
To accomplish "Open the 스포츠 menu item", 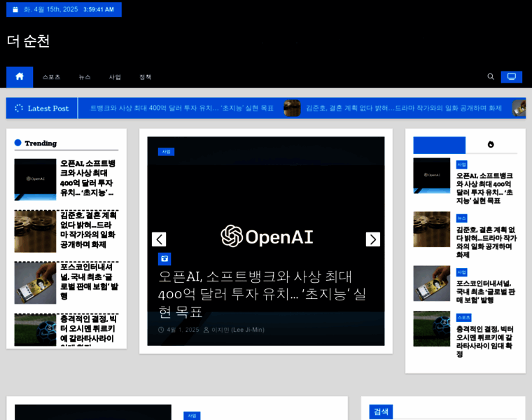I will tap(51, 77).
